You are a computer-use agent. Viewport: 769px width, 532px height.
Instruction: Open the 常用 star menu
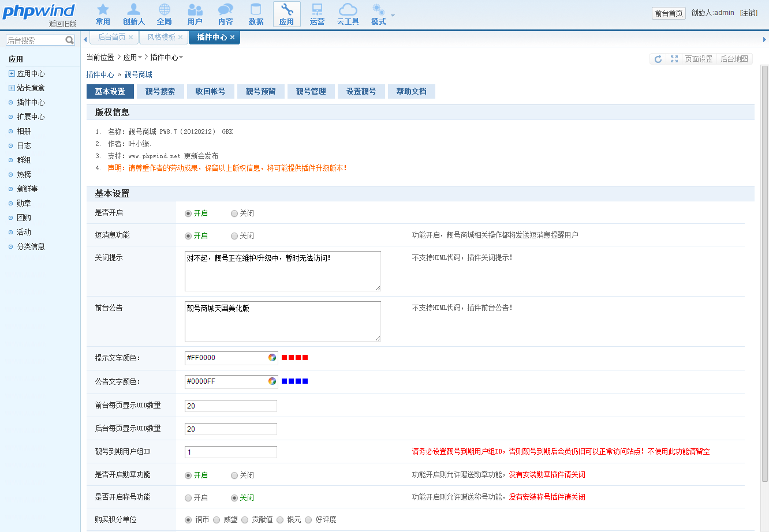(103, 14)
